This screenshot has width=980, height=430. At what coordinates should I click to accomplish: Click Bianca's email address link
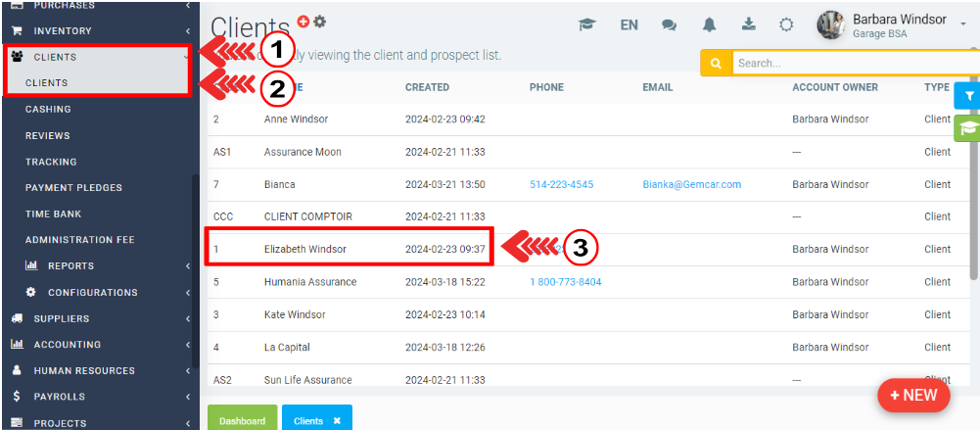pos(691,184)
